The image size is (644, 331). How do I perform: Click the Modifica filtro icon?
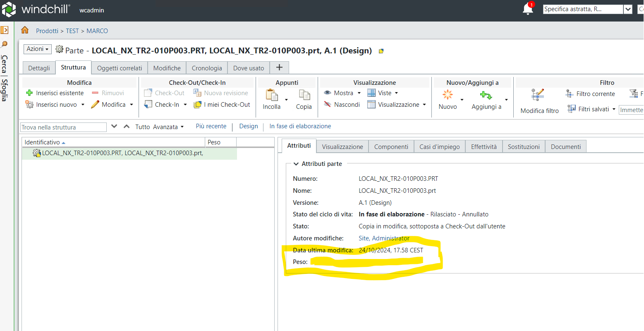pyautogui.click(x=537, y=95)
